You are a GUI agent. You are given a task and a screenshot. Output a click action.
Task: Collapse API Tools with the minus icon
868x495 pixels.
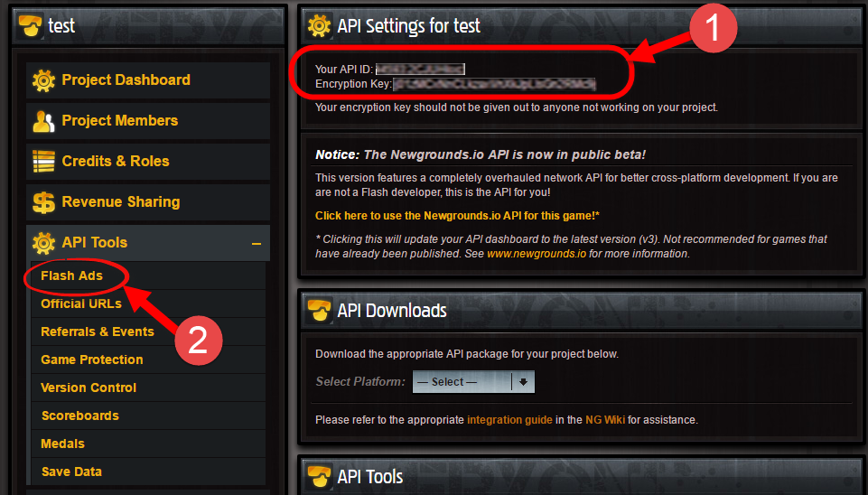click(257, 244)
